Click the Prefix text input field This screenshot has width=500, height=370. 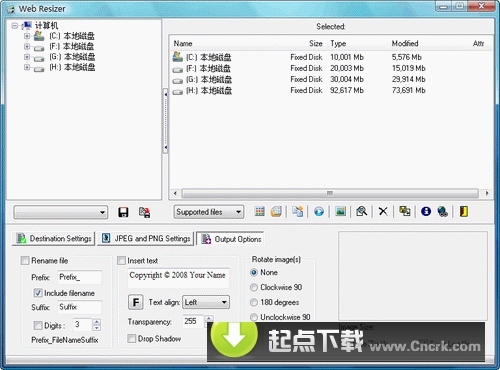click(80, 277)
